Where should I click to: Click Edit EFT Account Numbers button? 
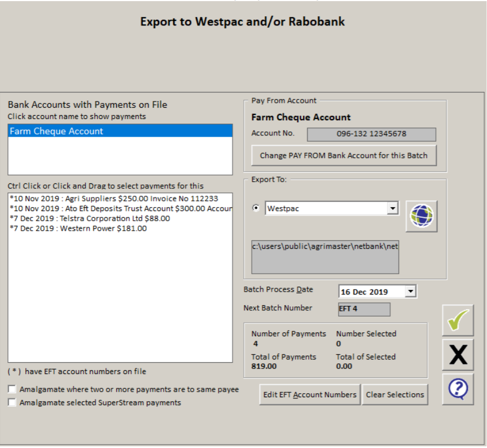coord(310,394)
